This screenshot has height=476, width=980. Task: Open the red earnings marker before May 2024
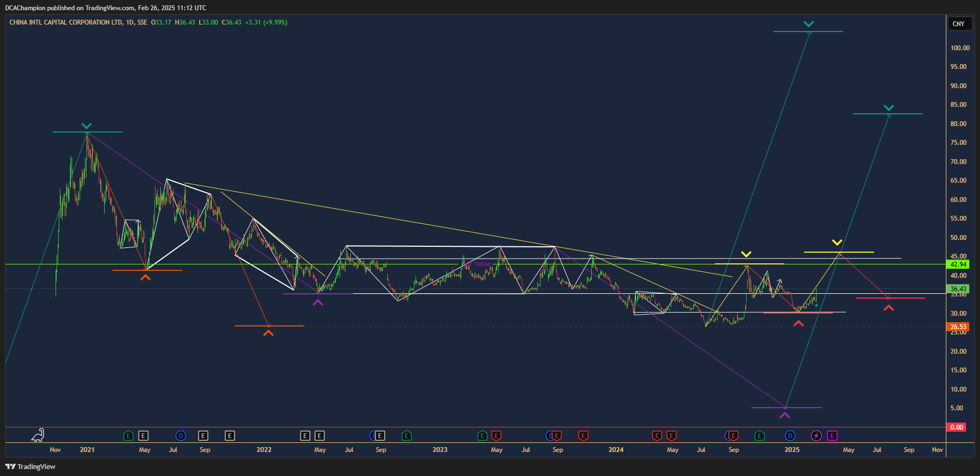[x=657, y=436]
